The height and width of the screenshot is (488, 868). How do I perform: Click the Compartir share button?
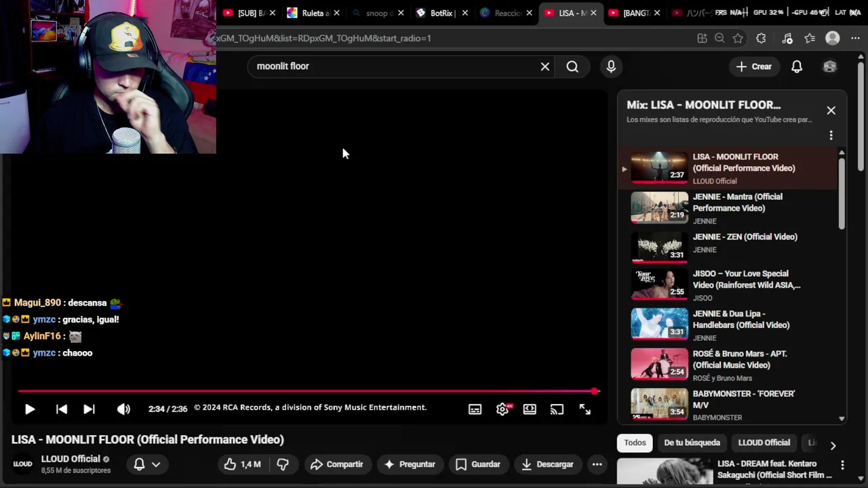[336, 464]
